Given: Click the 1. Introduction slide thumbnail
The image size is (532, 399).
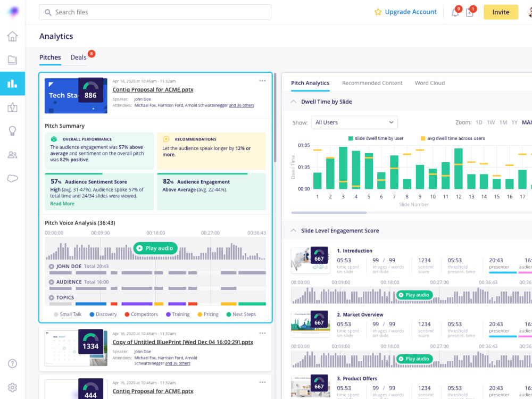Looking at the screenshot, I should click(x=311, y=260).
